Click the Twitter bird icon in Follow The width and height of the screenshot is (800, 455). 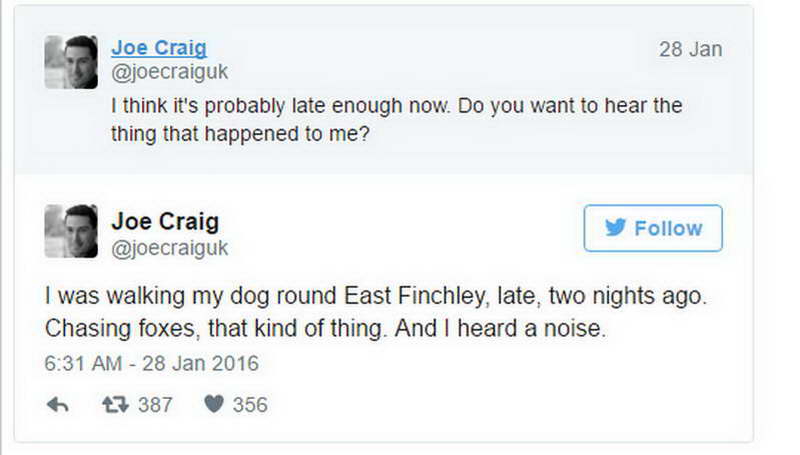615,228
